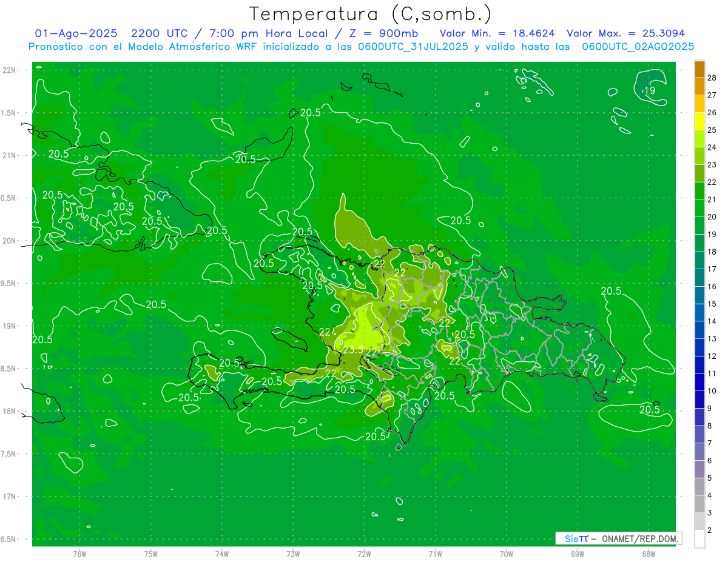
Task: Click the 'ONAMET/REP.DOM.' credit label
Action: 641,538
